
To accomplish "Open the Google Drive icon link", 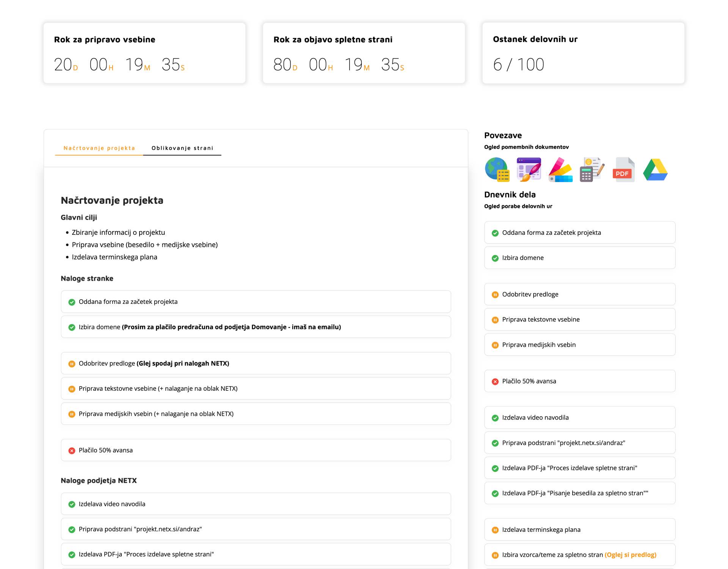I will coord(655,170).
